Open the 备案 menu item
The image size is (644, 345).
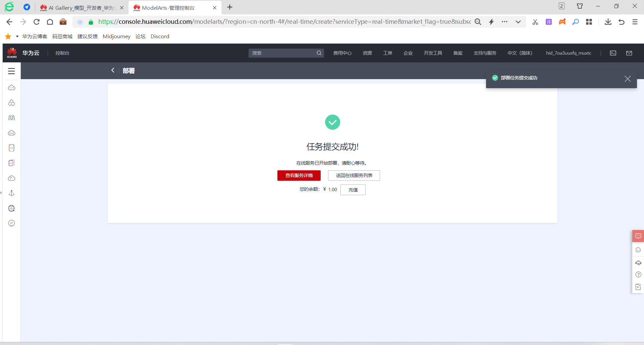pos(458,53)
